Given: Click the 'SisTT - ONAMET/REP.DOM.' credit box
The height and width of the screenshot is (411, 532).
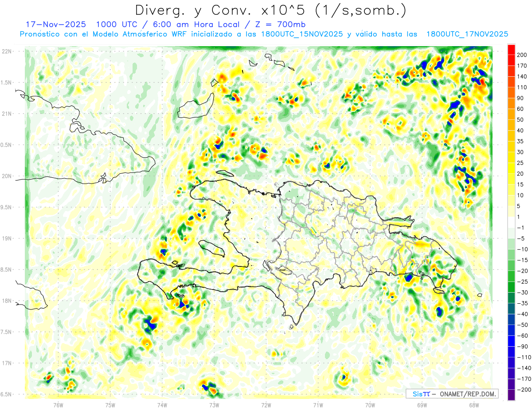Looking at the screenshot, I should (452, 394).
